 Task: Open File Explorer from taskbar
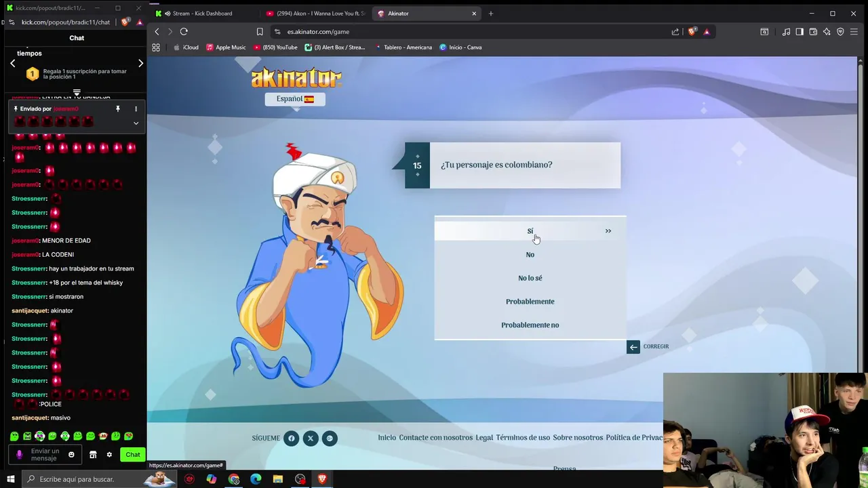tap(278, 479)
